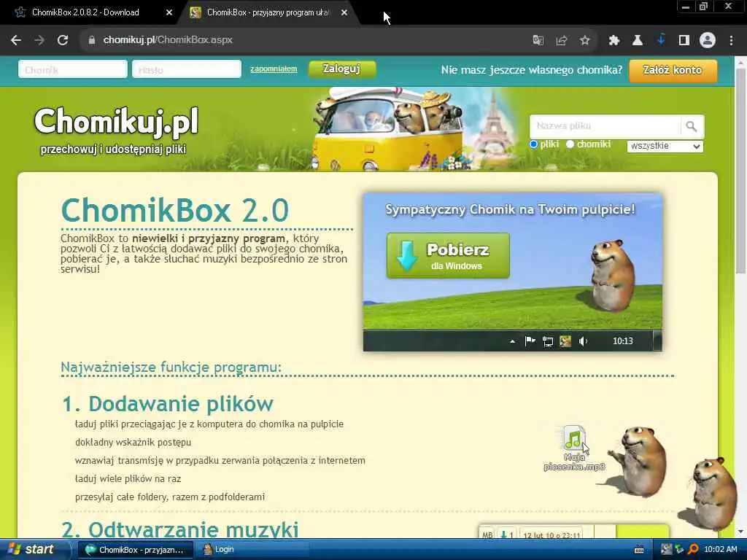Toggle the browser side panel icon
The image size is (747, 560).
click(684, 41)
